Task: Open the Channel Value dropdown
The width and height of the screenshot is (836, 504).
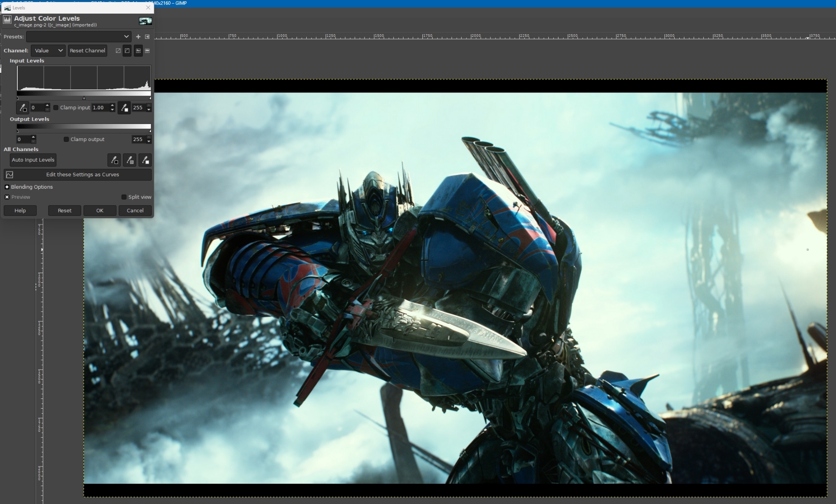Action: [48, 51]
